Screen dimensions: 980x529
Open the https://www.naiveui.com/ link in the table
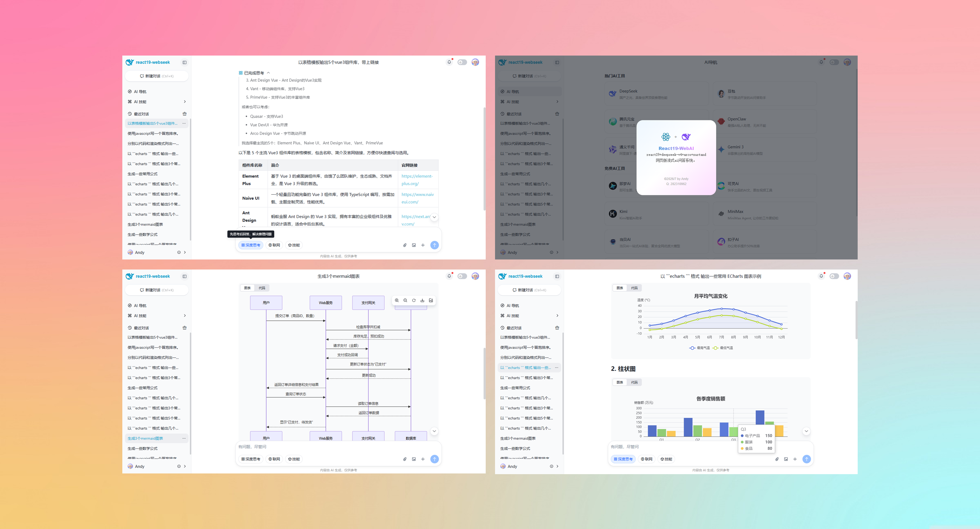[418, 198]
